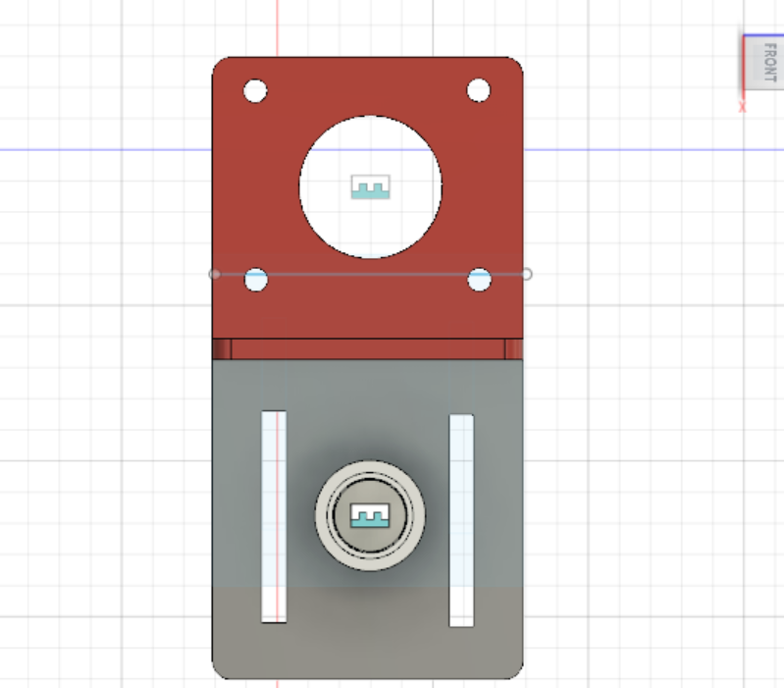Pick the left endpoint of the gray sketch line
This screenshot has height=688, width=784.
click(215, 274)
